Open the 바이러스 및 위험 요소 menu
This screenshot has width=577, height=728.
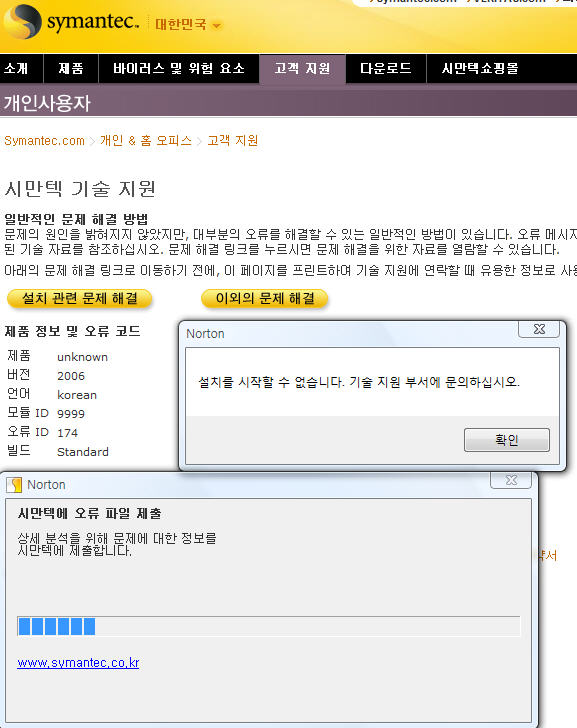point(179,69)
